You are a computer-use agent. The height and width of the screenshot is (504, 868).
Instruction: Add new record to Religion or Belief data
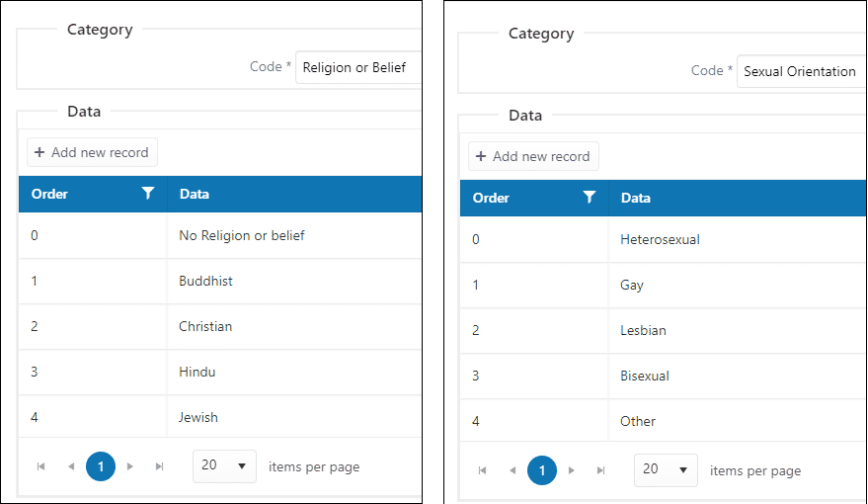pos(92,152)
